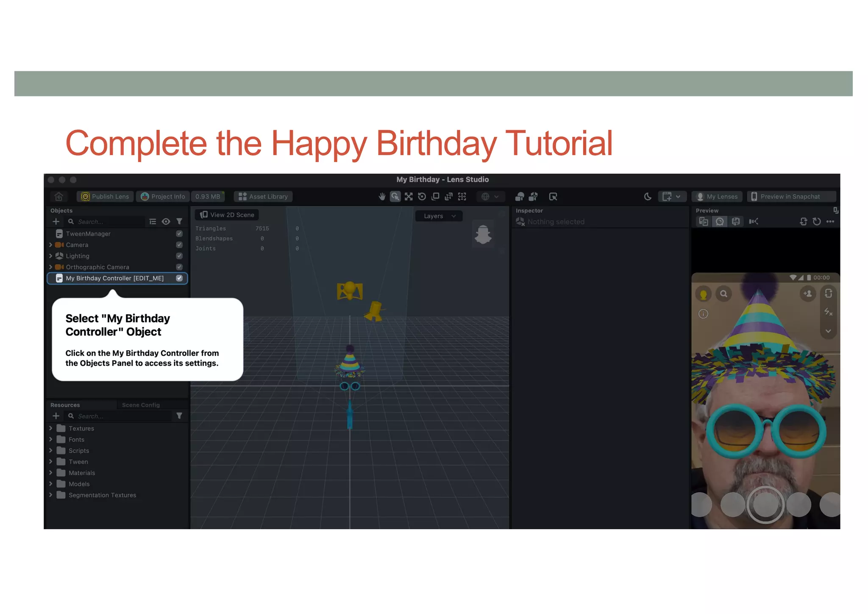Click the inspect cursor box icon

[553, 197]
